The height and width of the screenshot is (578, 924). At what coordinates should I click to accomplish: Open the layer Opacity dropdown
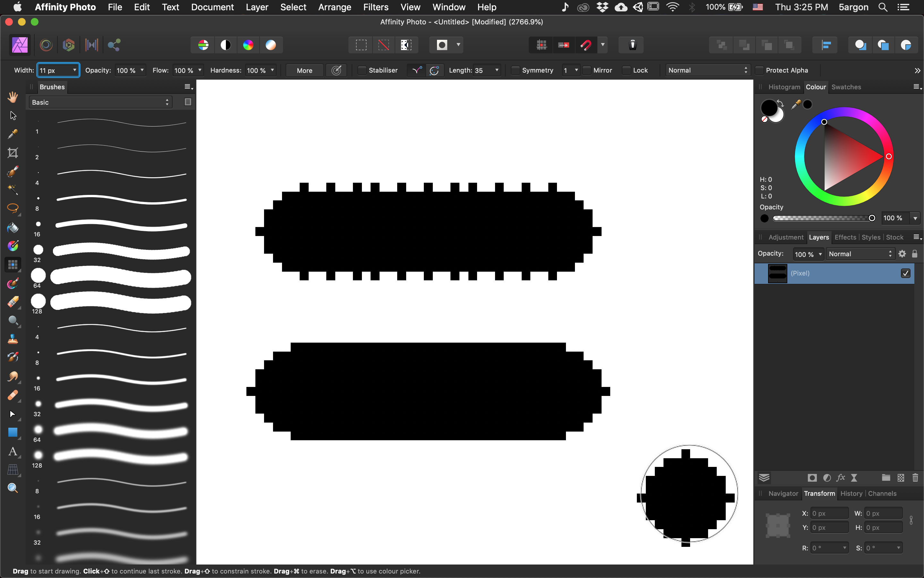pyautogui.click(x=820, y=254)
